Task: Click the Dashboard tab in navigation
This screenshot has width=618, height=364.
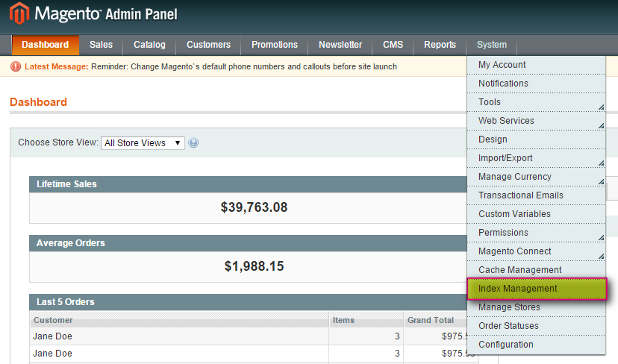Action: pyautogui.click(x=45, y=45)
